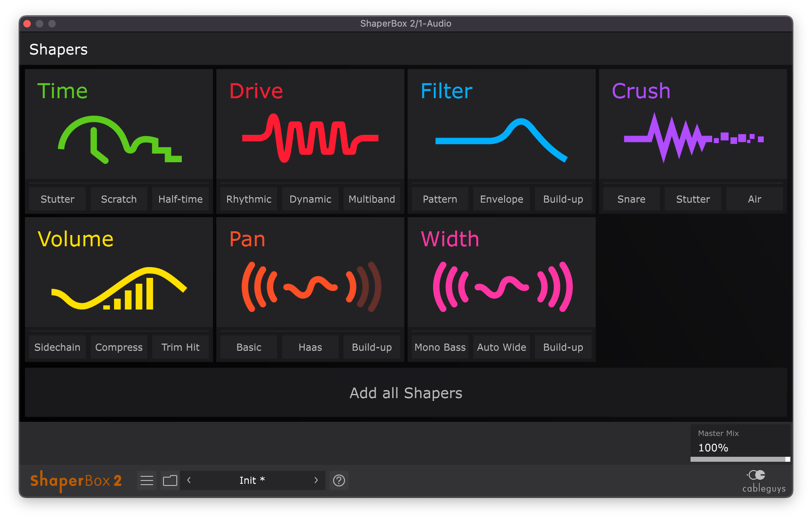Viewport: 812px width, 520px height.
Task: Click the Crush title text
Action: 641,91
